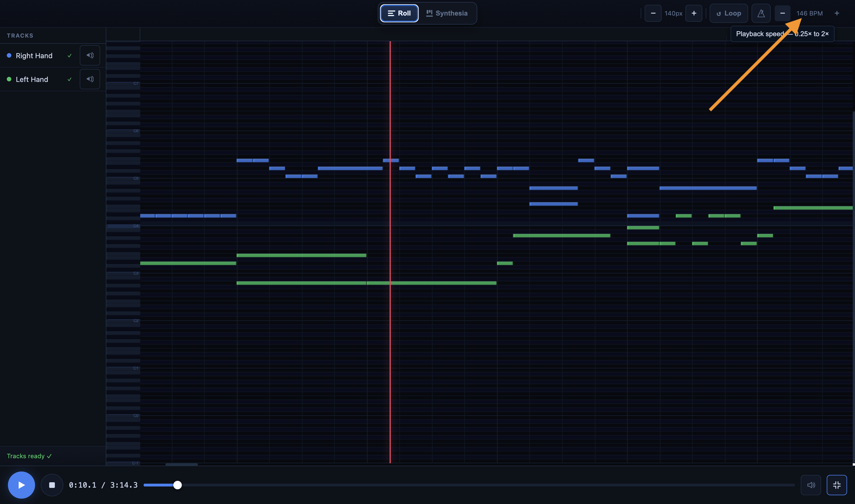This screenshot has height=504, width=855.
Task: Mute the Right Hand track speaker
Action: 90,55
